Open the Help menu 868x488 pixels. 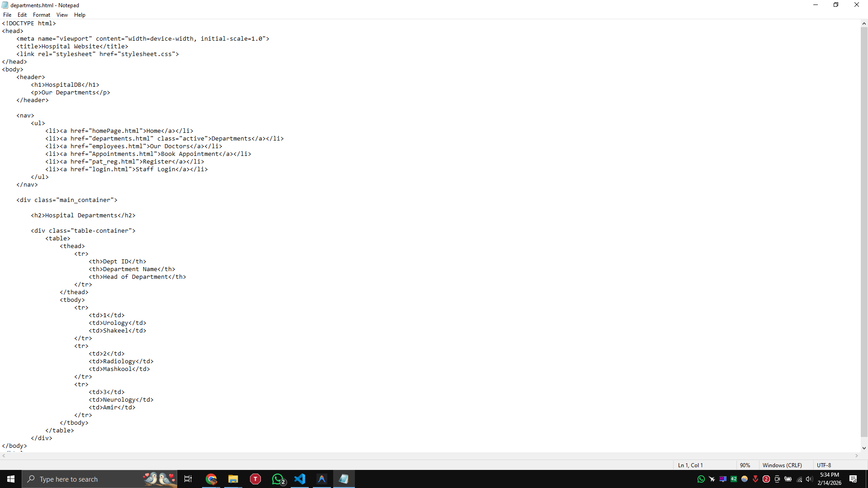pyautogui.click(x=80, y=15)
